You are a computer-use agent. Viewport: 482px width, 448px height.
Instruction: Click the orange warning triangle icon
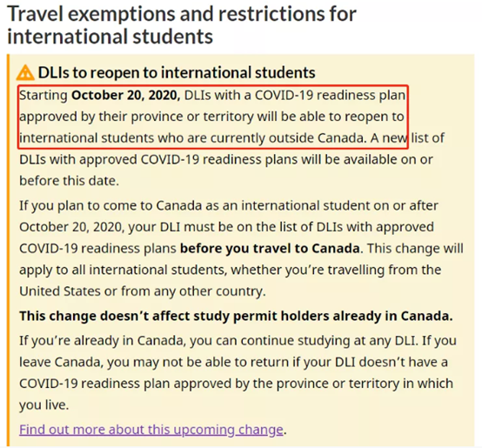point(25,73)
